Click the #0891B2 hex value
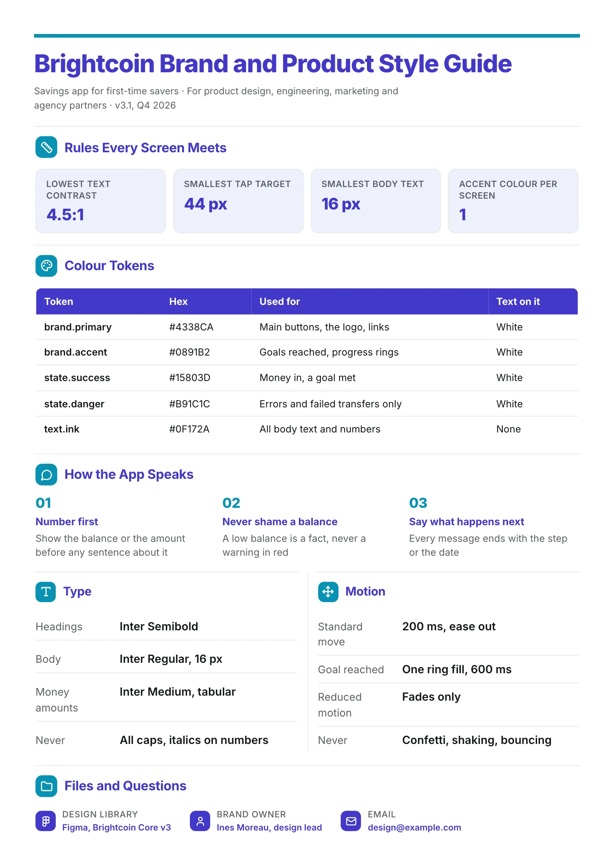 (189, 352)
